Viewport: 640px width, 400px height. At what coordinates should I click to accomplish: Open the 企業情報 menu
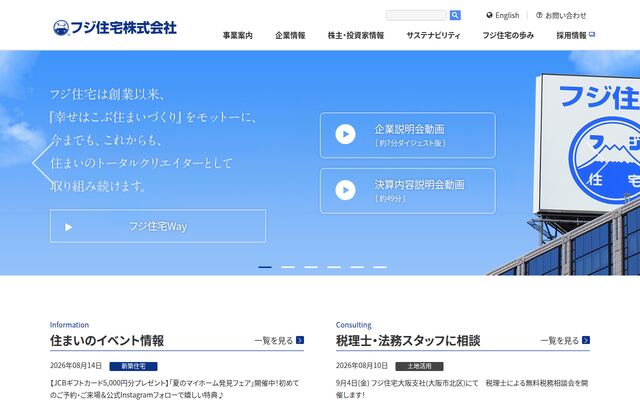pyautogui.click(x=290, y=36)
